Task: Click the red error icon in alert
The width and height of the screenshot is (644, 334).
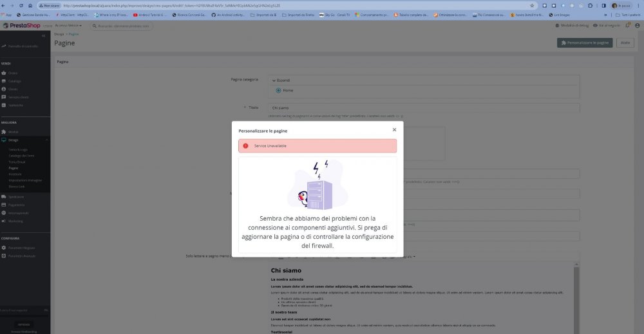Action: click(245, 145)
